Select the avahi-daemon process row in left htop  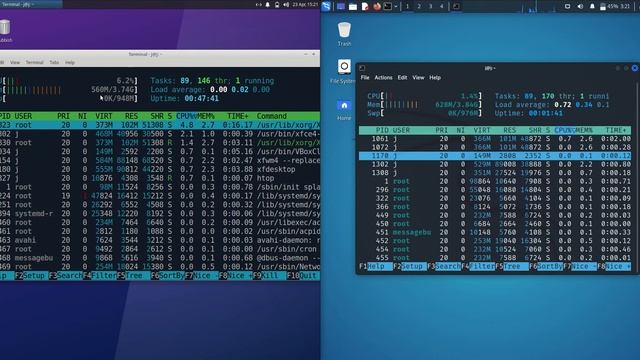160,240
